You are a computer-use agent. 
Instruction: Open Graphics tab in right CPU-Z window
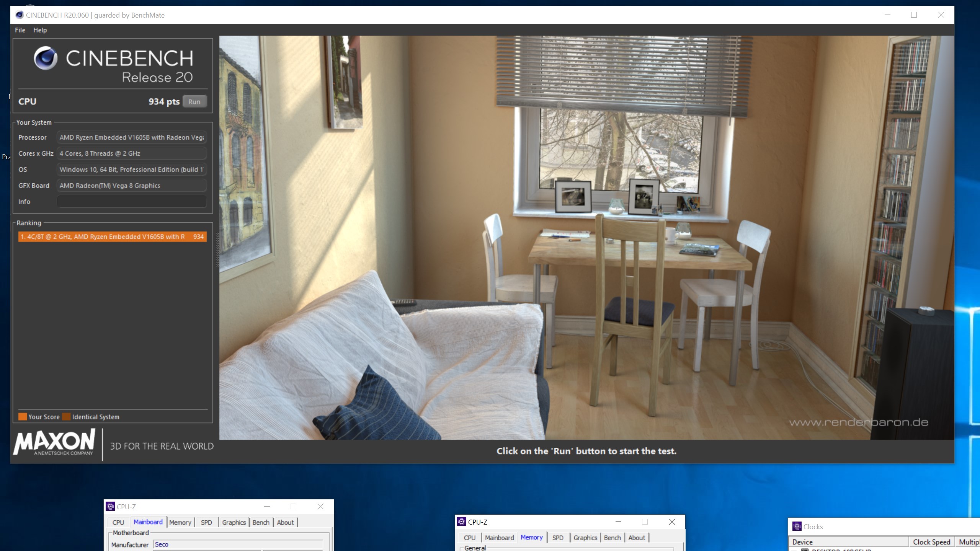[x=585, y=538]
